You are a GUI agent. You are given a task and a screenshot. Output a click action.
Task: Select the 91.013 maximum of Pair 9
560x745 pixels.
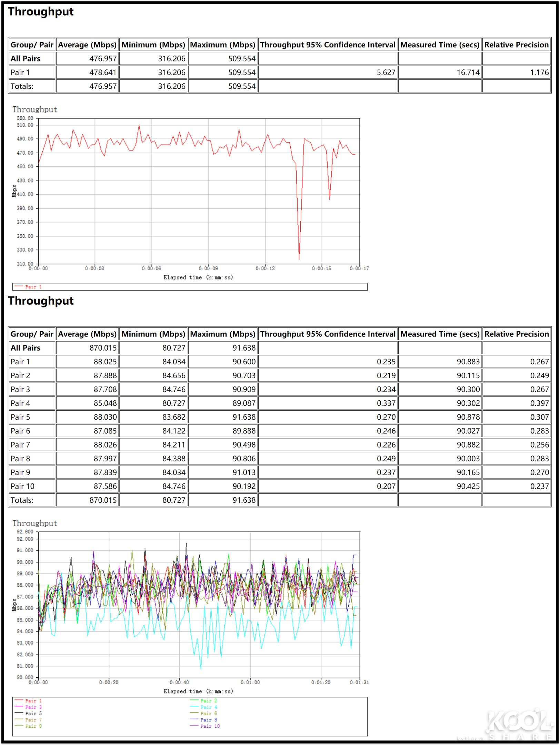223,472
